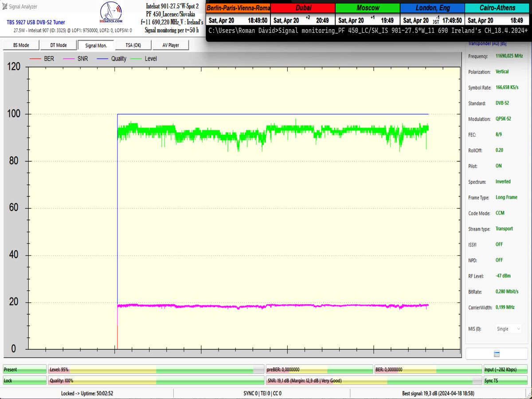Click the Present status indicator
Image resolution: width=532 pixels, height=399 pixels.
pyautogui.click(x=24, y=369)
